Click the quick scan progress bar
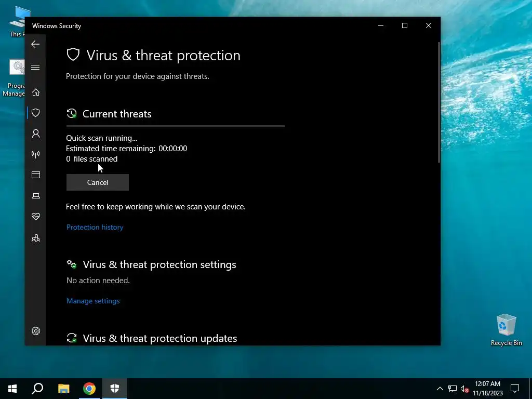Viewport: 532px width, 399px height. [176, 126]
